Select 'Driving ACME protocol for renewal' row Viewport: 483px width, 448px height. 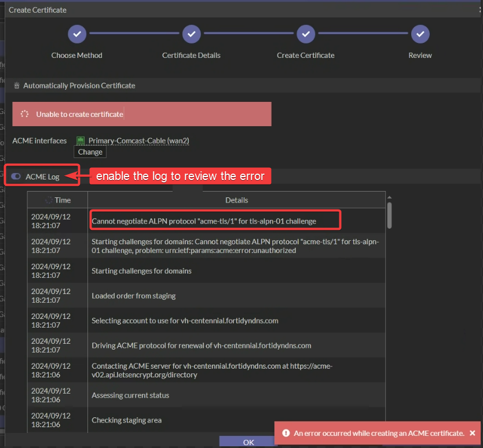pyautogui.click(x=206, y=346)
